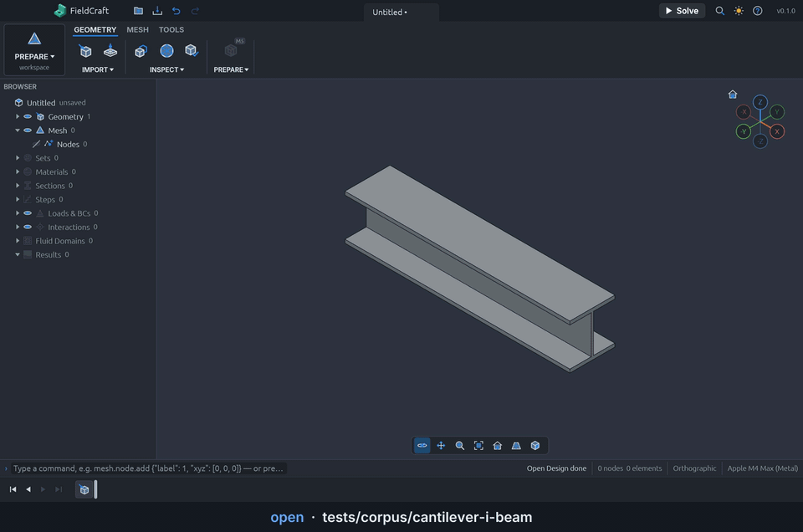
Task: Click the -Z axis on view gizmo
Action: pos(760,141)
